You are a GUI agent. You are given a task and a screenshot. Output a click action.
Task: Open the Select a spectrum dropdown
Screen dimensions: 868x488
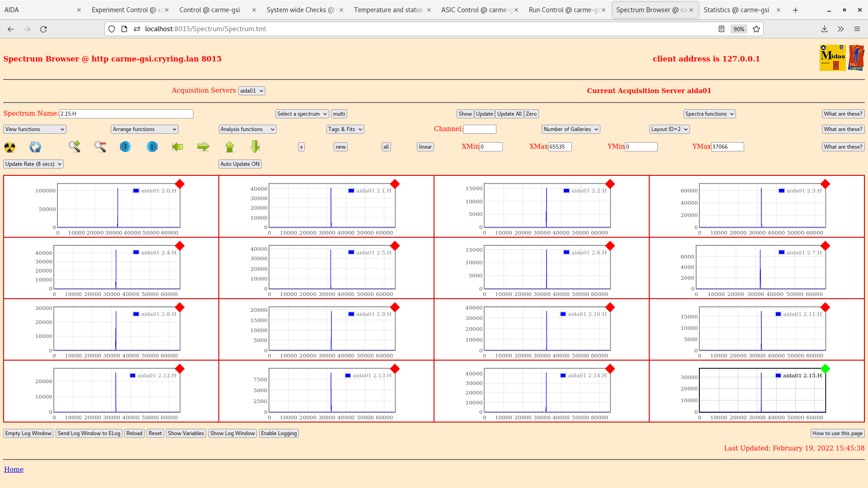(302, 113)
